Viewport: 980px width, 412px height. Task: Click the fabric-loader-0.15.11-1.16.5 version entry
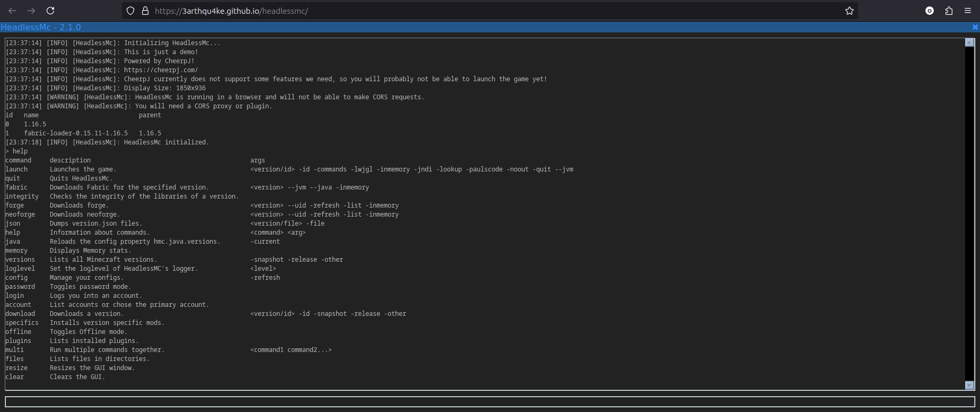pyautogui.click(x=76, y=133)
